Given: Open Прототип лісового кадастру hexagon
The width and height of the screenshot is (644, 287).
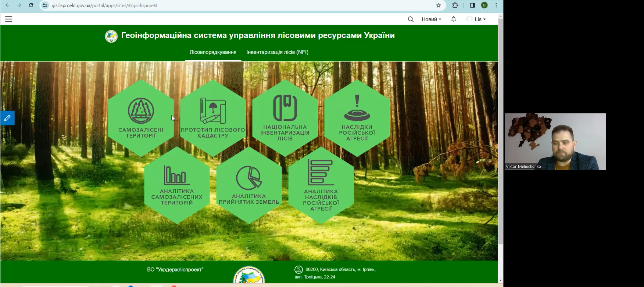Looking at the screenshot, I should pos(213,118).
